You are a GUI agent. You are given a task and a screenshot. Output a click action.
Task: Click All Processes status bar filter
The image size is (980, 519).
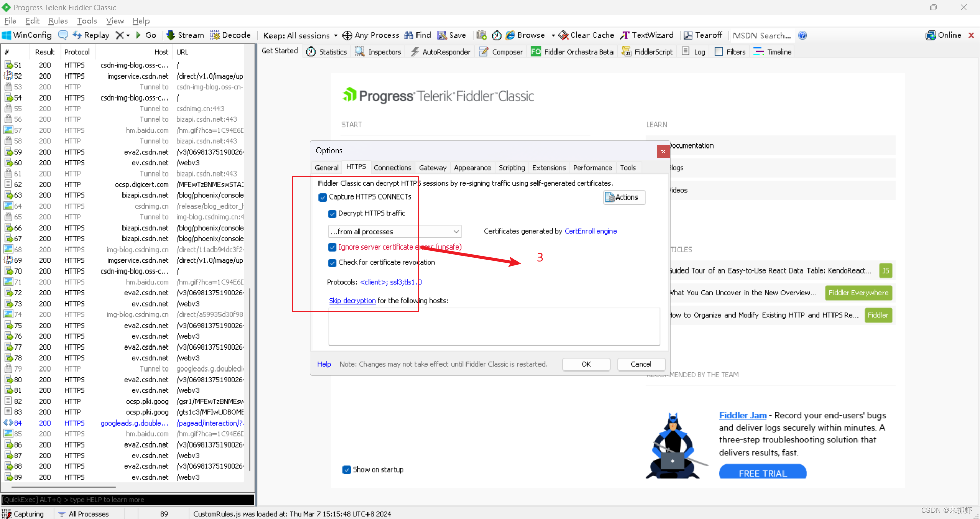[x=84, y=514]
